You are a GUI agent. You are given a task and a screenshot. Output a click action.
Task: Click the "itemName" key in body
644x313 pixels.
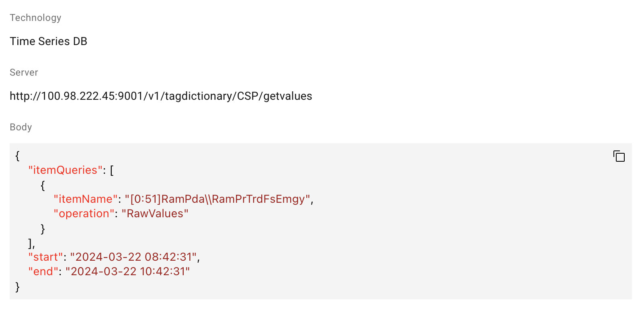point(86,199)
